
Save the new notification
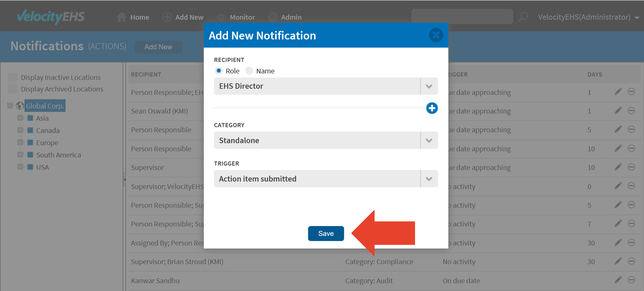(326, 233)
